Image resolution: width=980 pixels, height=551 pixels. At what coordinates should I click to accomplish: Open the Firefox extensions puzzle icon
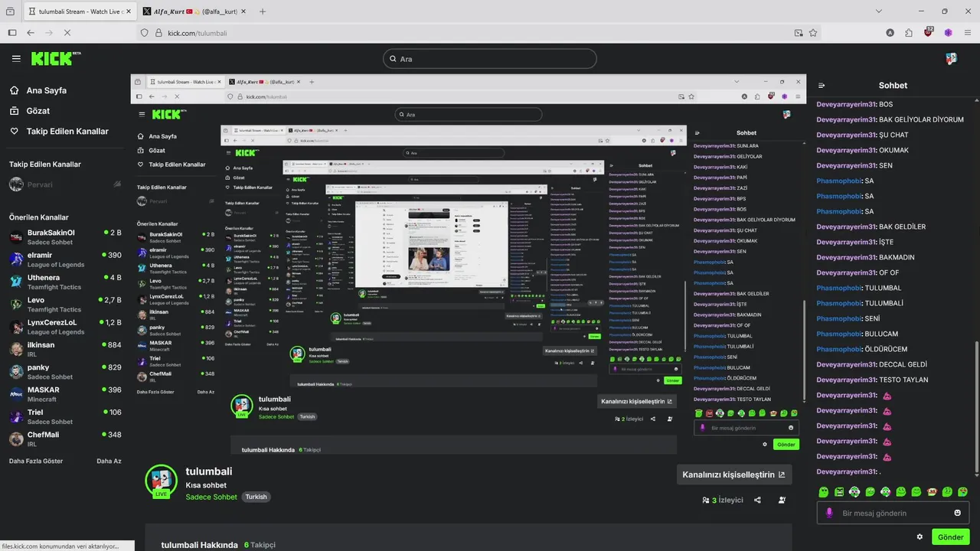pyautogui.click(x=909, y=33)
